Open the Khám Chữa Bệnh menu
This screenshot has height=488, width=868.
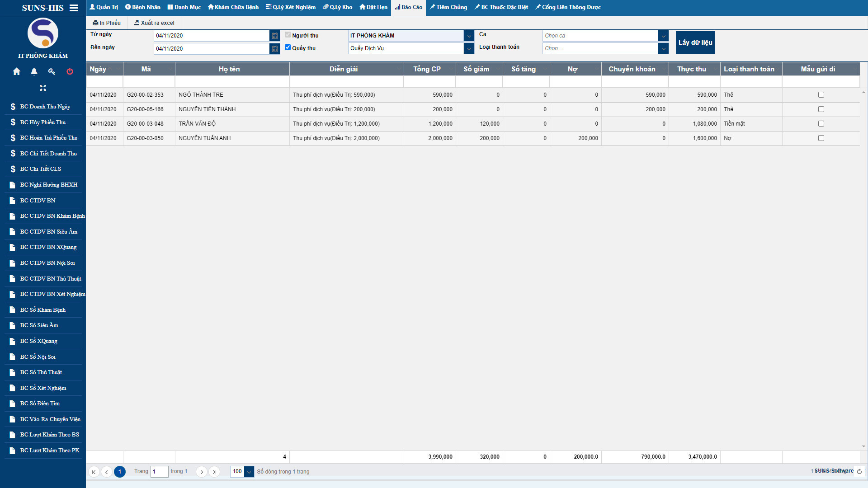[x=233, y=7]
